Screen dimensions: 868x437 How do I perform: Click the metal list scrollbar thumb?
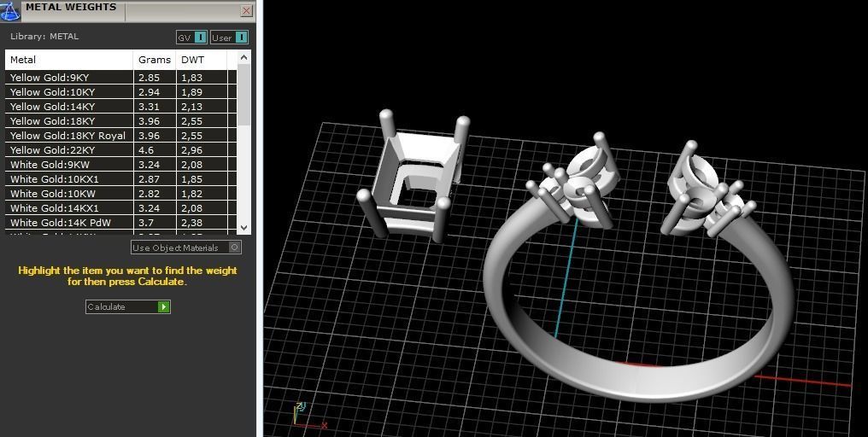tap(243, 95)
